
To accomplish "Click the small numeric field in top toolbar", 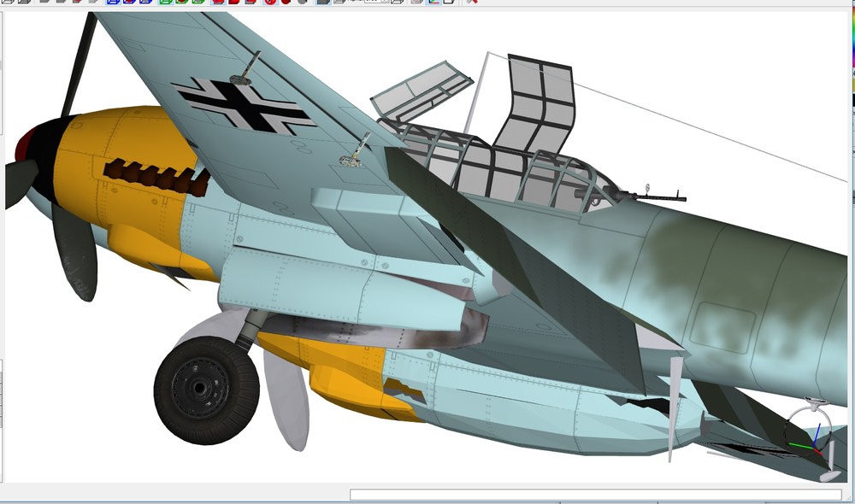I will (376, 2).
